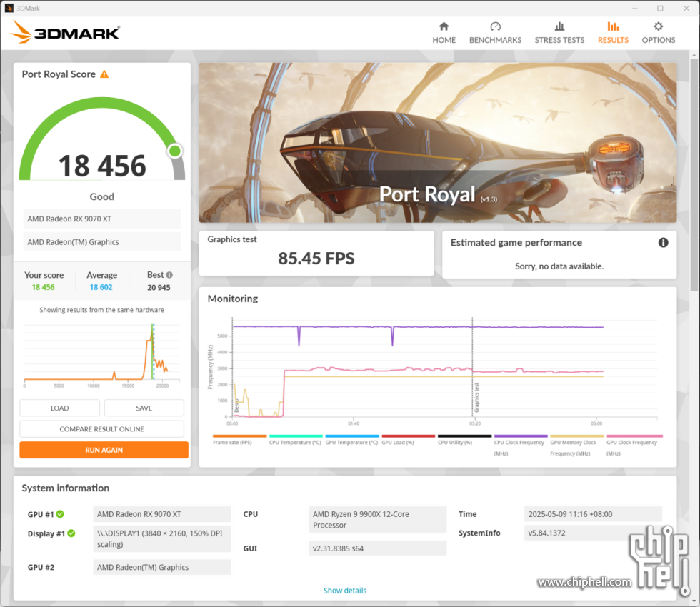Click the LOAD button
This screenshot has width=700, height=607.
pos(60,408)
